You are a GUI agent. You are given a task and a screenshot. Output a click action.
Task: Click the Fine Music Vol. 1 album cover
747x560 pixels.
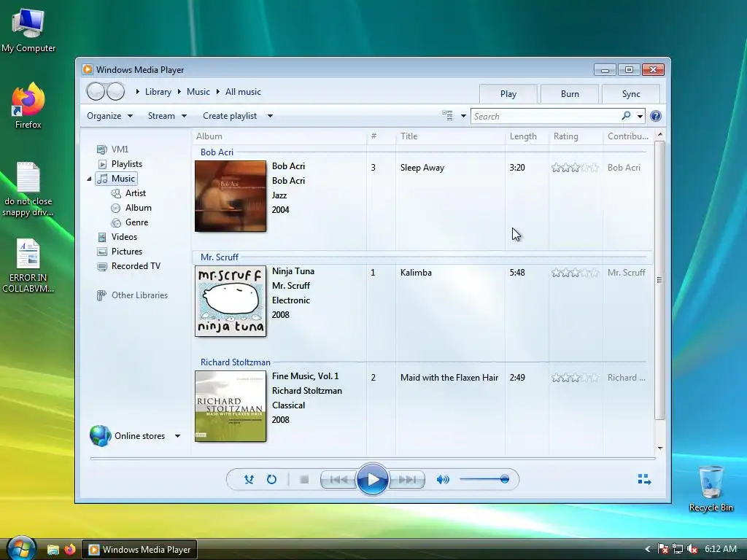(x=231, y=406)
